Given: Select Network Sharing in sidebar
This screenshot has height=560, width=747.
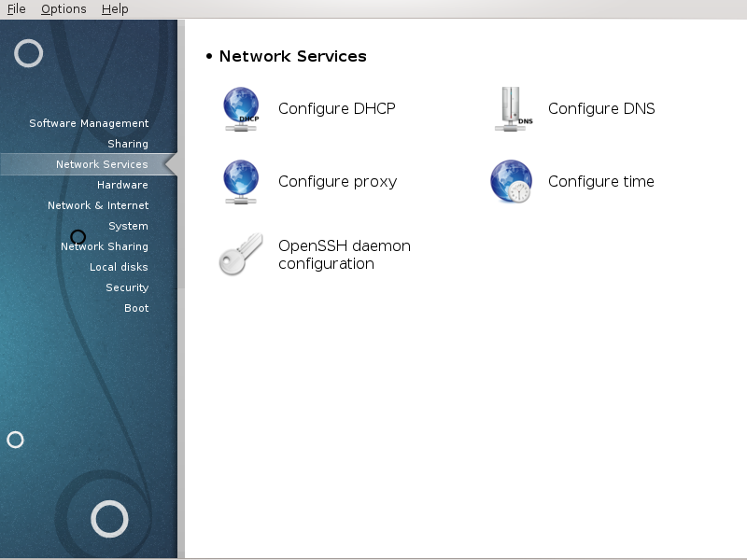Looking at the screenshot, I should (x=105, y=246).
